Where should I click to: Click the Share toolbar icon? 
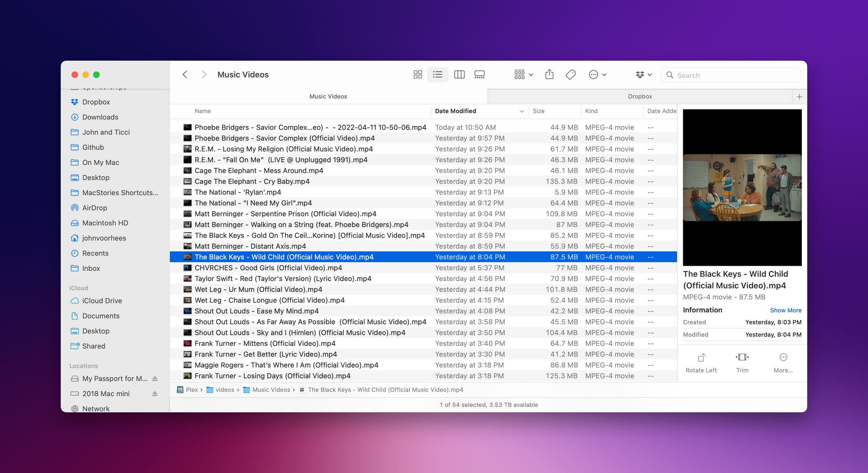tap(549, 75)
